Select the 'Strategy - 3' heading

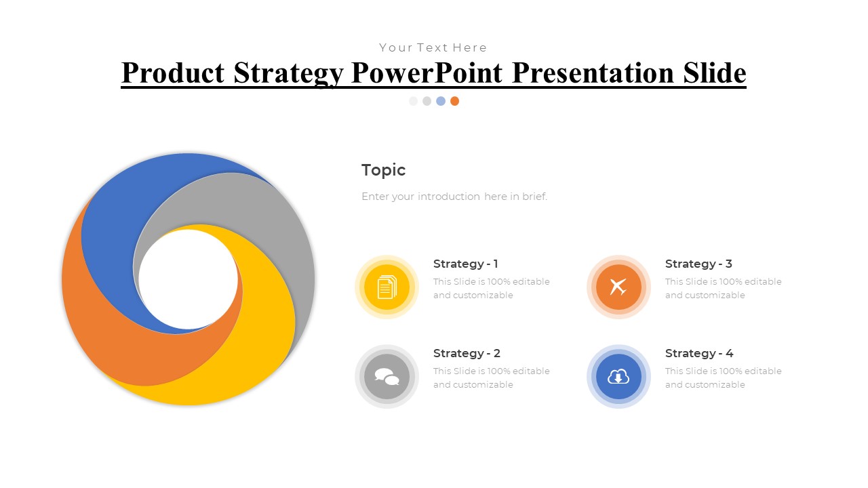[698, 264]
